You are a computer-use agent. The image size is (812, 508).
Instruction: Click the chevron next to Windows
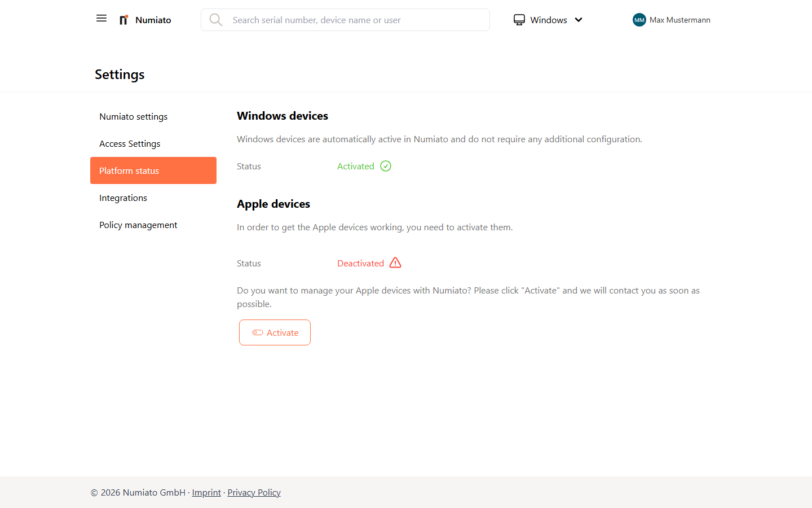(579, 20)
